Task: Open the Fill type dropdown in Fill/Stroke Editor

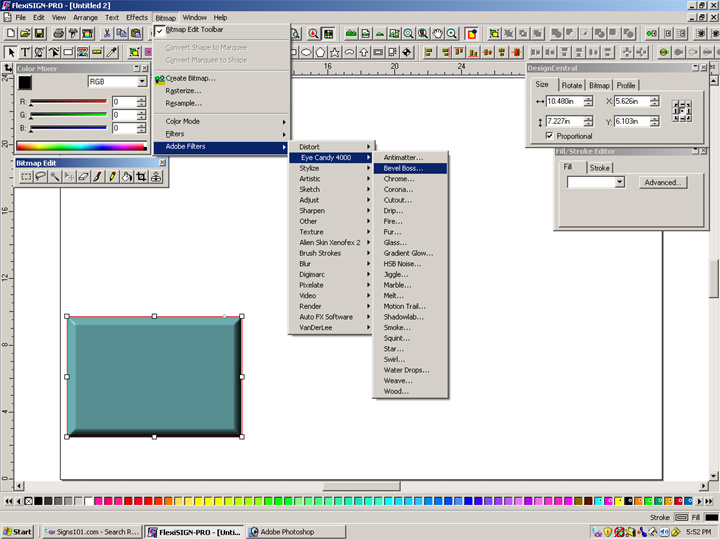Action: point(620,182)
